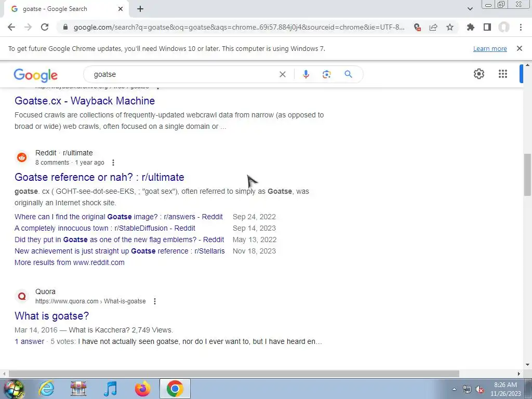This screenshot has height=399, width=532.
Task: Click the address bar URL
Action: point(239,27)
